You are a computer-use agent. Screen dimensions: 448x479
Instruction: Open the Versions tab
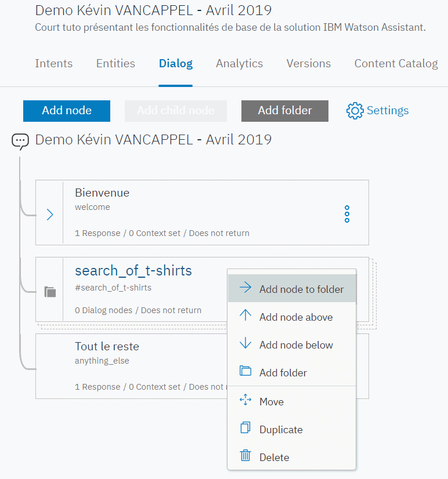click(x=308, y=63)
